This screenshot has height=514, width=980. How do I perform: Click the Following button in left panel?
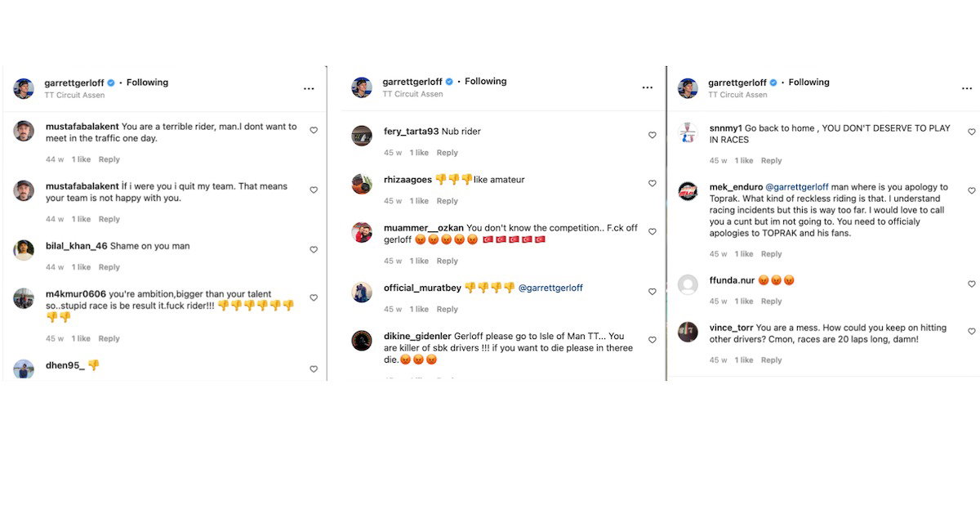pyautogui.click(x=148, y=82)
